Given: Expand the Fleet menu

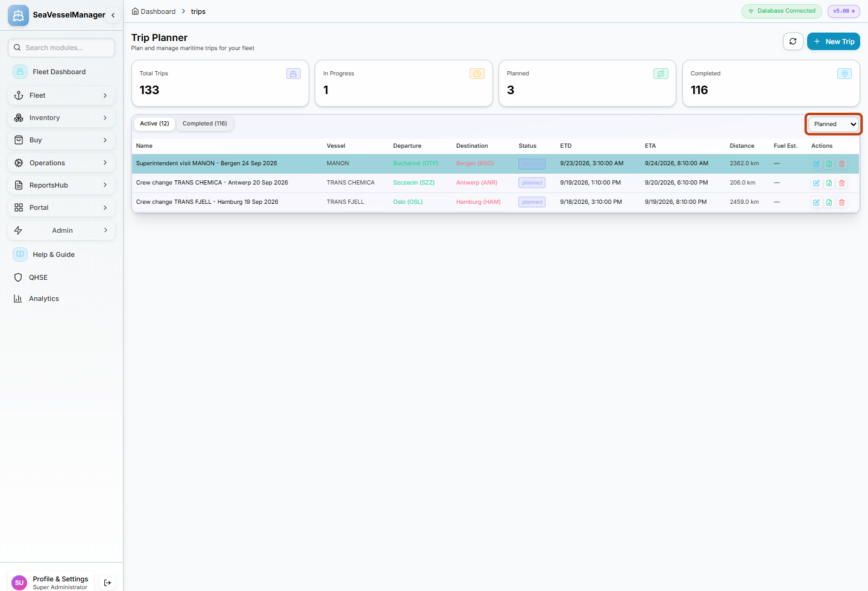Looking at the screenshot, I should pyautogui.click(x=61, y=95).
